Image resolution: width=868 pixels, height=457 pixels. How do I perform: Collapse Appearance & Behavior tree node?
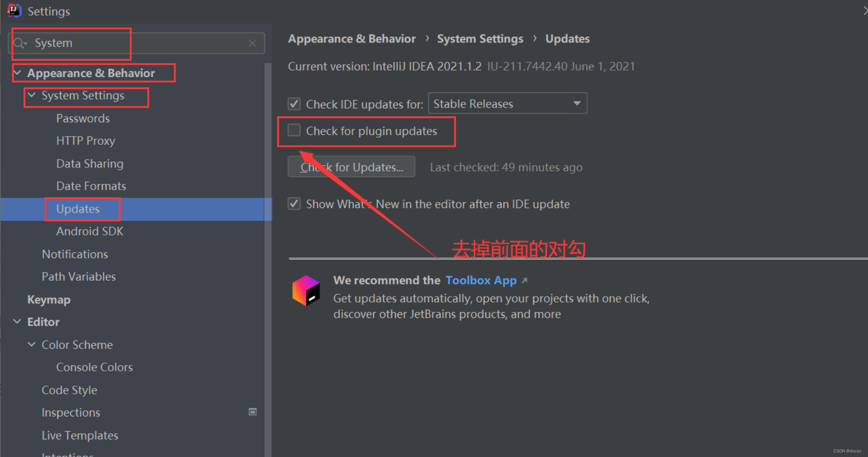point(18,73)
